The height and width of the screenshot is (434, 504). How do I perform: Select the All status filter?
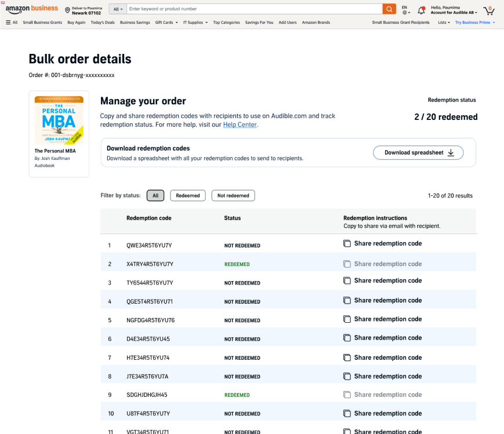coord(155,196)
